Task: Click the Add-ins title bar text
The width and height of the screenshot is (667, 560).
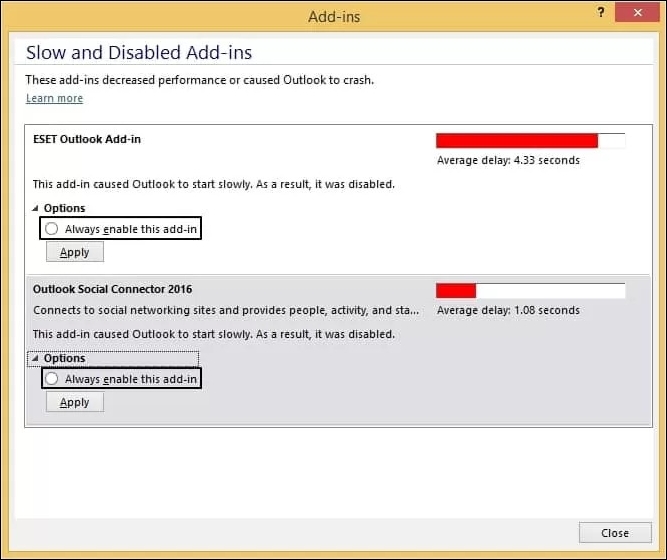Action: 334,17
